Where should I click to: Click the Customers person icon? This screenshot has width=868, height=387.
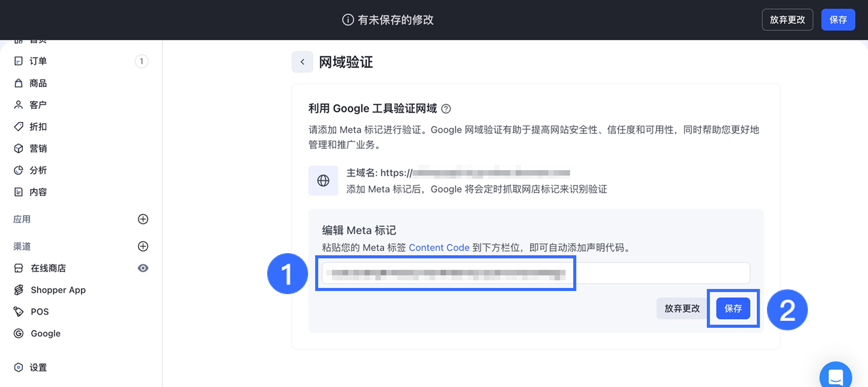click(x=18, y=105)
